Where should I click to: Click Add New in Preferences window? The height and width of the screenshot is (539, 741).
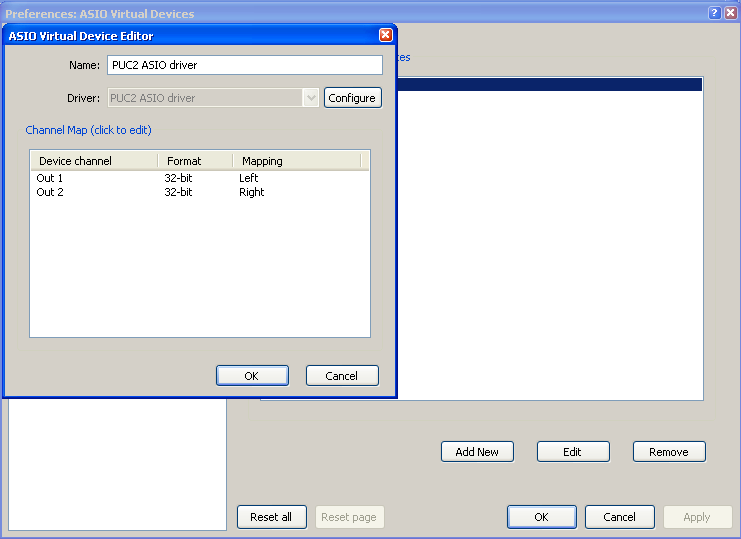[x=477, y=452]
